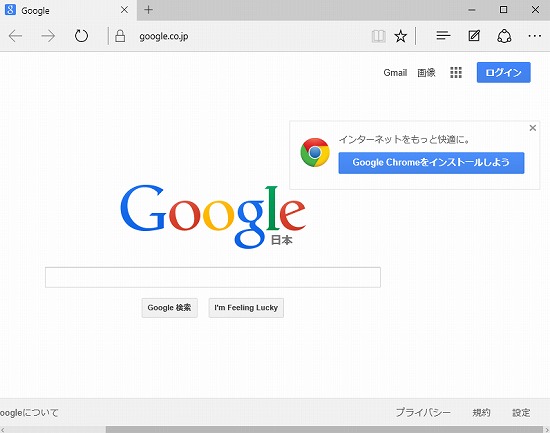Screen dimensions: 550x433
Task: Add page to favorites with star icon
Action: tap(401, 36)
